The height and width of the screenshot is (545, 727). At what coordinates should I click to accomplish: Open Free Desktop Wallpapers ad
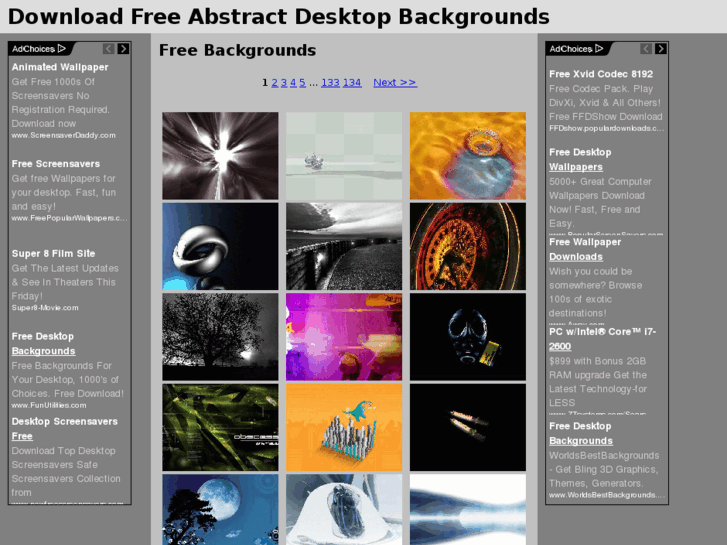pos(580,160)
